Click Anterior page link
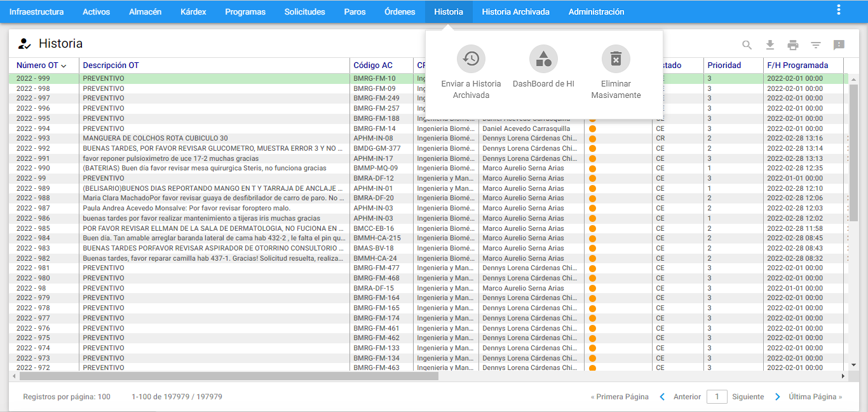868x412 pixels. tap(687, 397)
